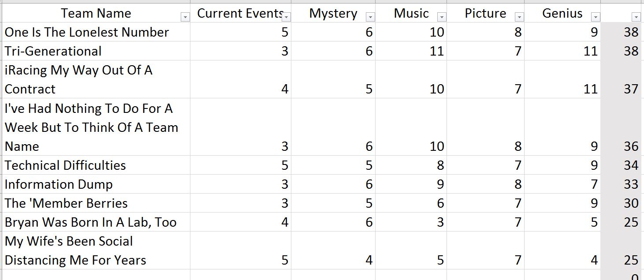Select the Genius header cell
This screenshot has height=280, width=644.
(562, 13)
